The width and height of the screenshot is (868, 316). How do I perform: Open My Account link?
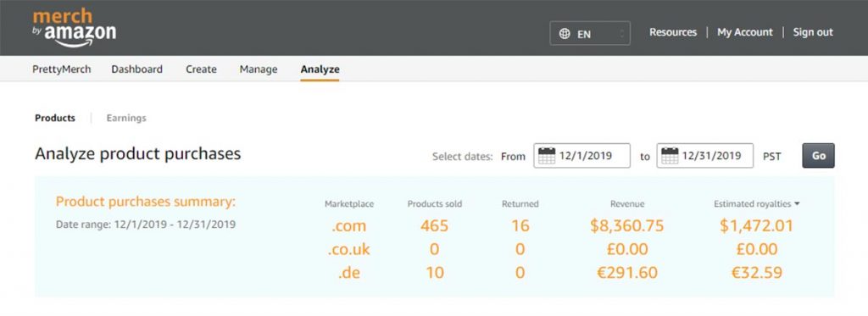744,32
